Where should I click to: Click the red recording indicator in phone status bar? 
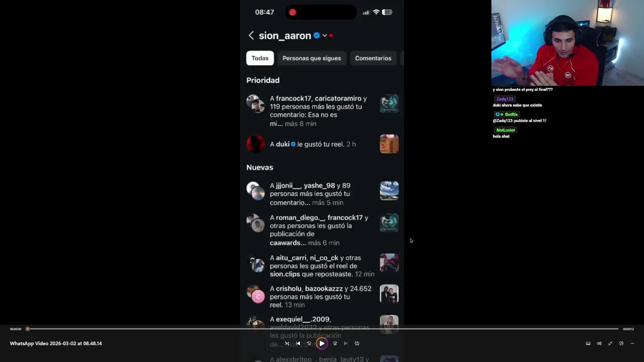[292, 12]
